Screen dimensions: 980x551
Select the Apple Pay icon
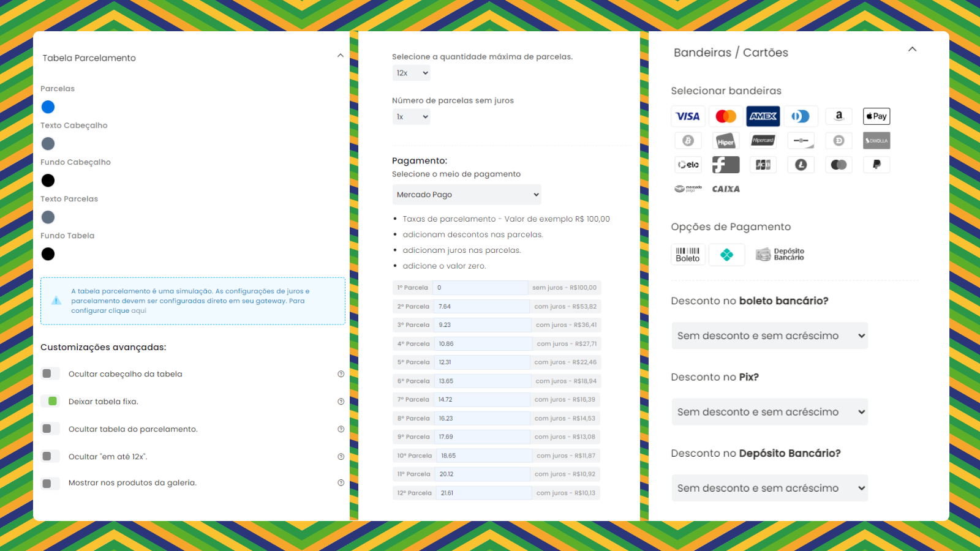[876, 116]
